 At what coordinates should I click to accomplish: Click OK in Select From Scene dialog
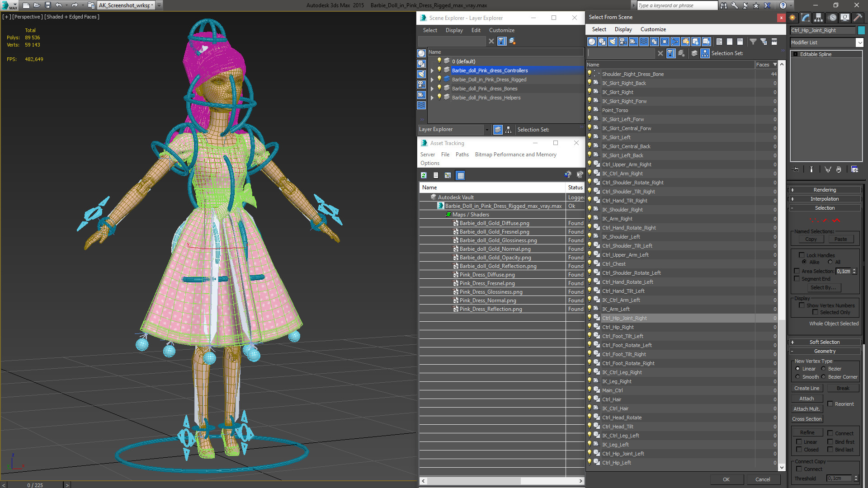[x=726, y=479]
